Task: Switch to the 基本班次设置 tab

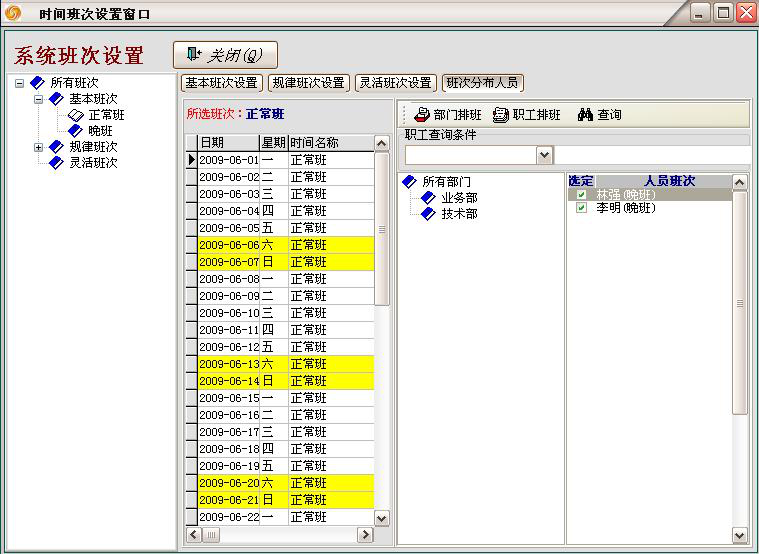Action: [222, 83]
